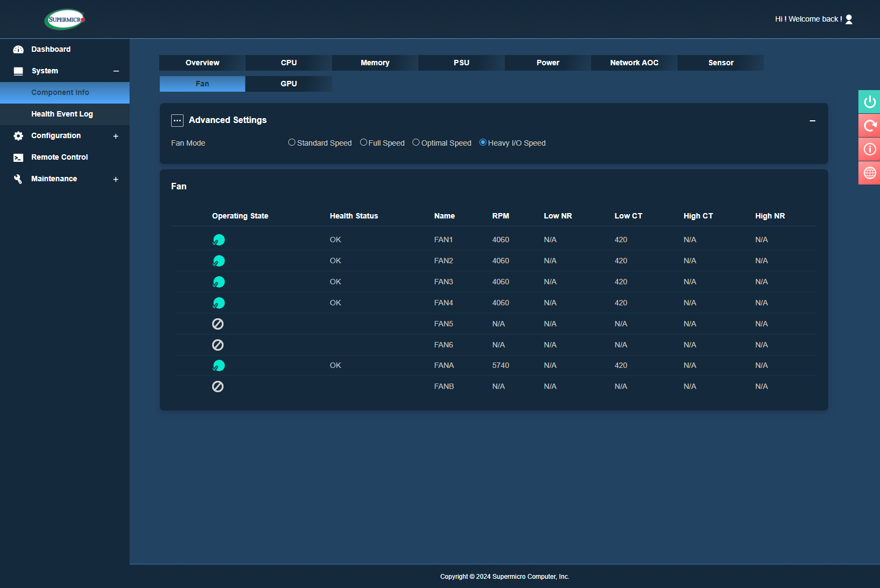Select Standard Speed fan mode
This screenshot has width=880, height=588.
click(292, 142)
